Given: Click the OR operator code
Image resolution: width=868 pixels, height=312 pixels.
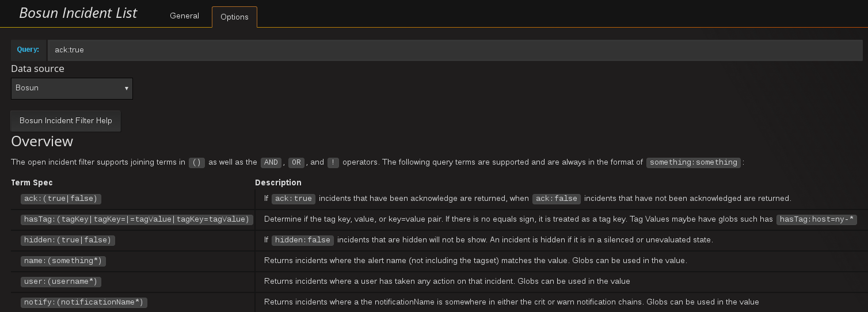Looking at the screenshot, I should tap(296, 162).
